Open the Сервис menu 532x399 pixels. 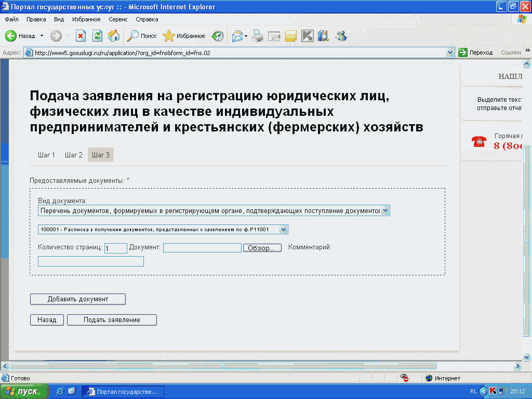118,19
